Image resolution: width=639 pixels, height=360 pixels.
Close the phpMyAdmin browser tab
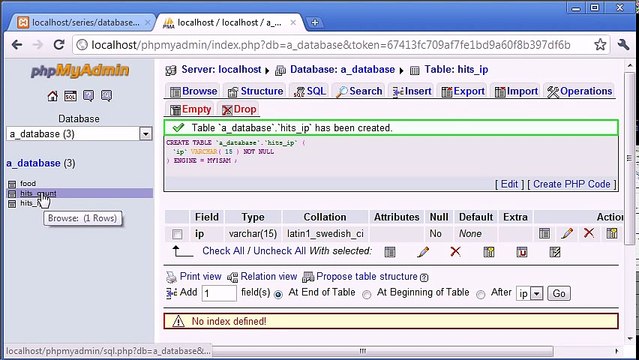click(x=293, y=23)
